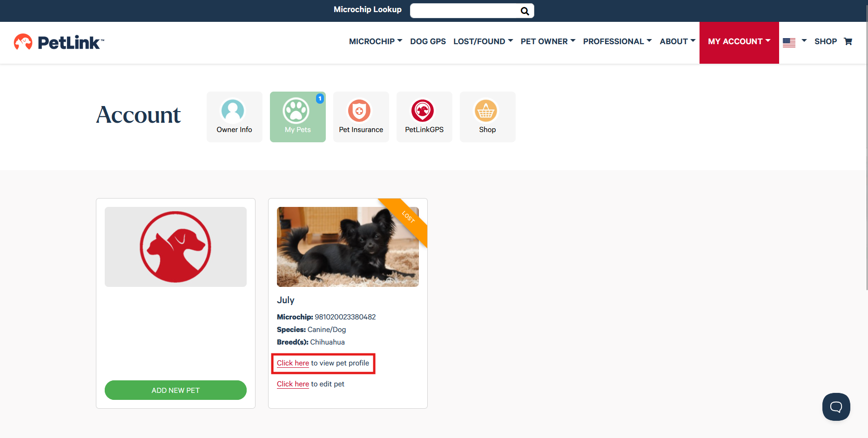Viewport: 868px width, 438px height.
Task: Open Pet Insurance shield tile
Action: (361, 117)
